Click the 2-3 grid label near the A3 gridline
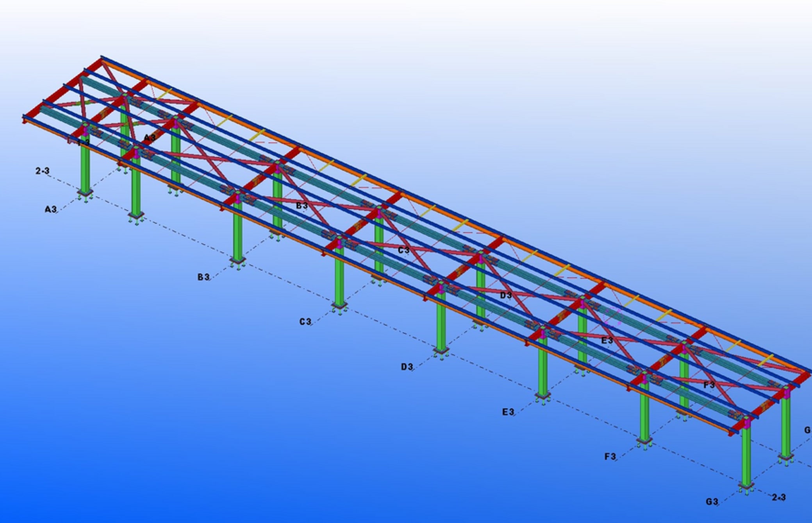The image size is (812, 523). pos(43,171)
